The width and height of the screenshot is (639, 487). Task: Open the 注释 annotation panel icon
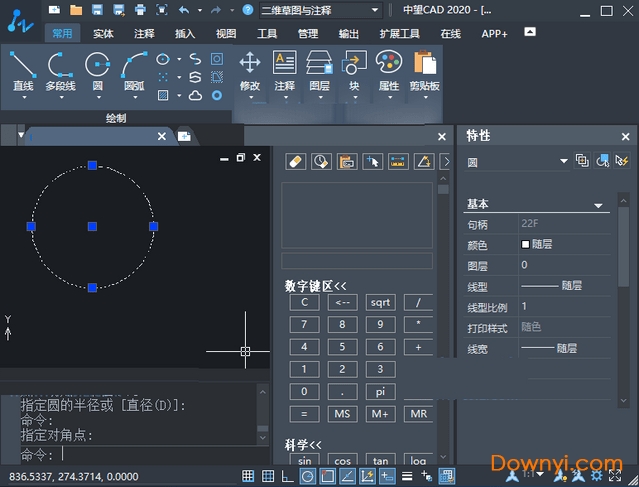coord(284,73)
